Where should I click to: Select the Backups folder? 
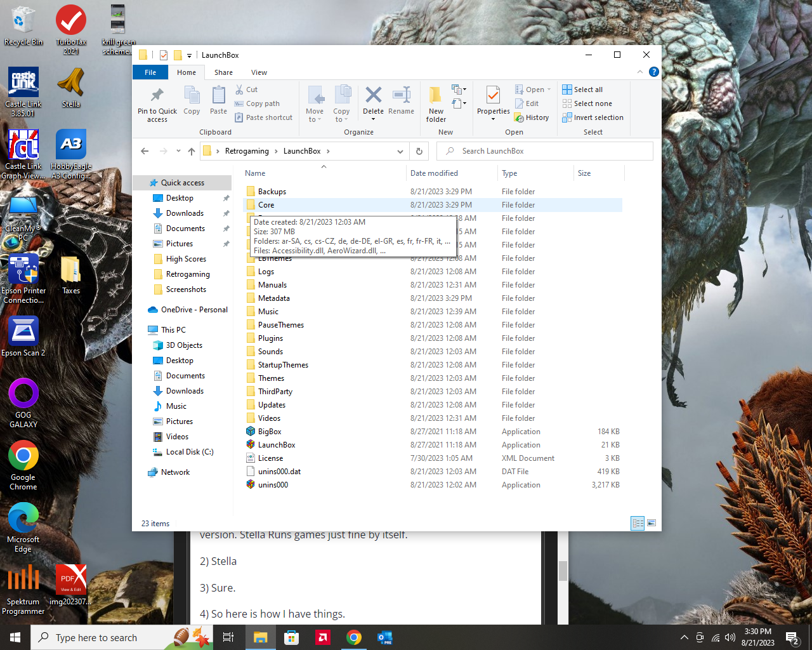pos(433,192)
